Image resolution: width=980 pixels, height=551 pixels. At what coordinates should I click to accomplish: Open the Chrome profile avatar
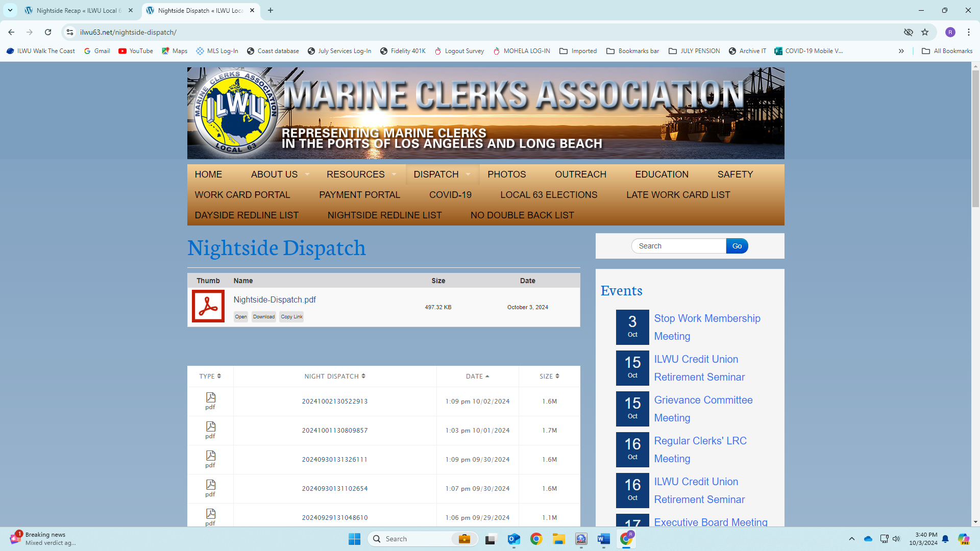(x=950, y=32)
